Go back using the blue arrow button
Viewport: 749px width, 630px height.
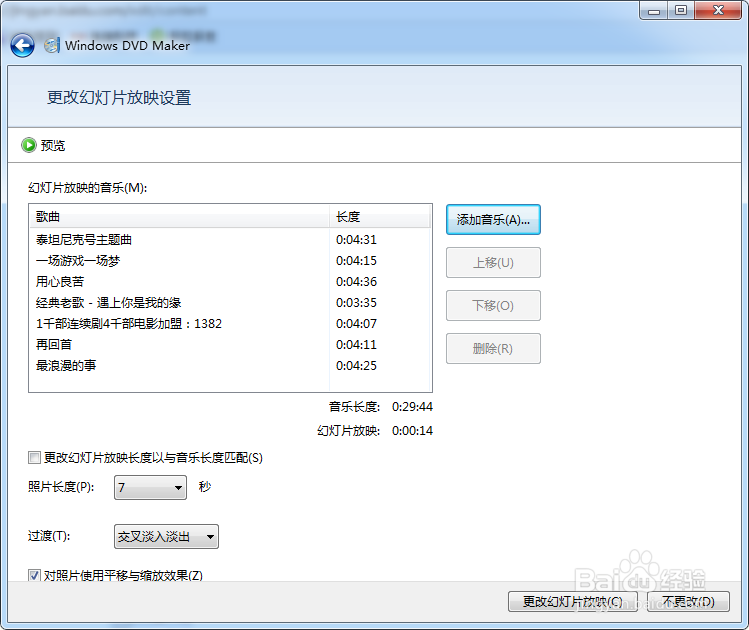click(x=22, y=46)
